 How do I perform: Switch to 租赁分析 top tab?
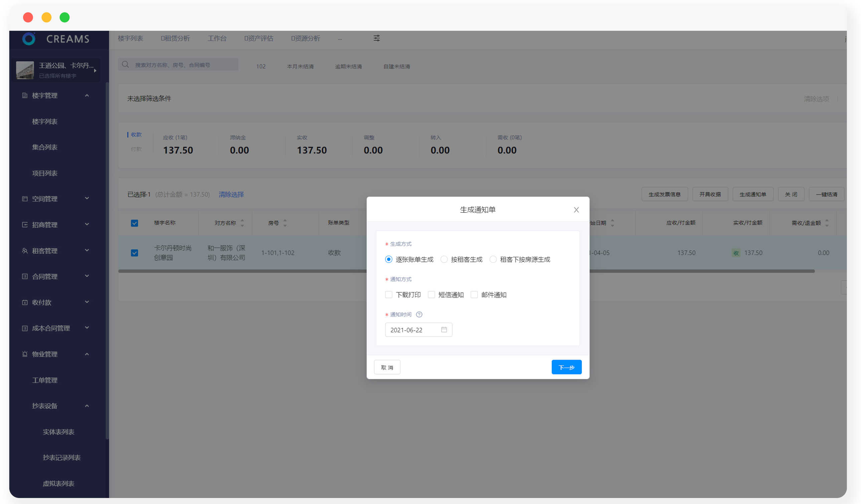pyautogui.click(x=175, y=38)
